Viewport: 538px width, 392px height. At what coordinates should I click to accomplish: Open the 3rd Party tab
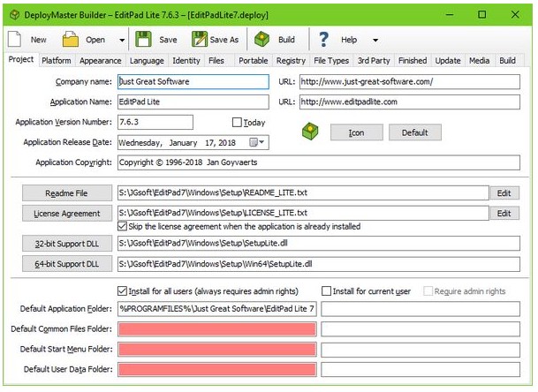click(x=374, y=61)
